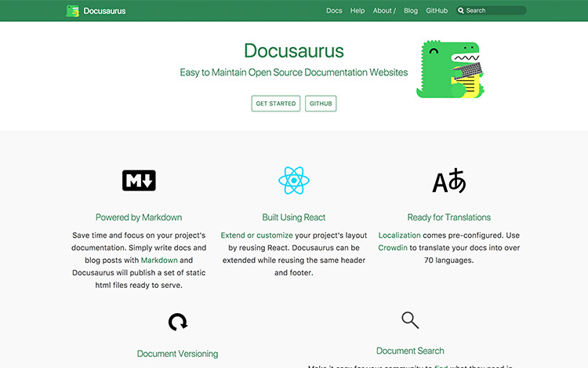Viewport: 588px width, 368px height.
Task: Open the Localization link
Action: point(399,235)
